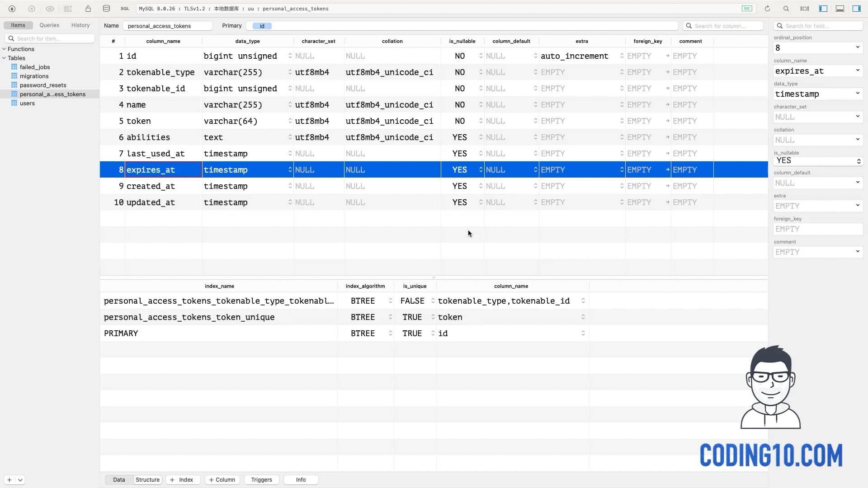
Task: Open the index_algorithm stepper for personal_access_tokens_token_unique
Action: [390, 317]
